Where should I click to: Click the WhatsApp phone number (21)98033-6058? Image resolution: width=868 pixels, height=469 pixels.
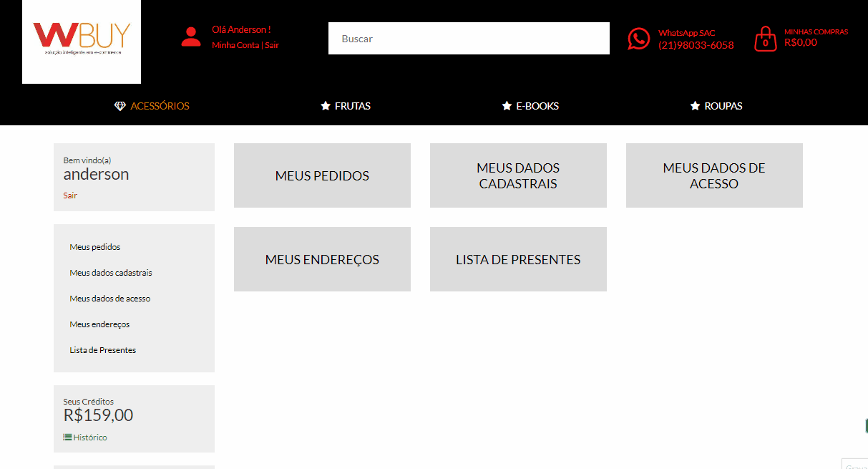[696, 45]
